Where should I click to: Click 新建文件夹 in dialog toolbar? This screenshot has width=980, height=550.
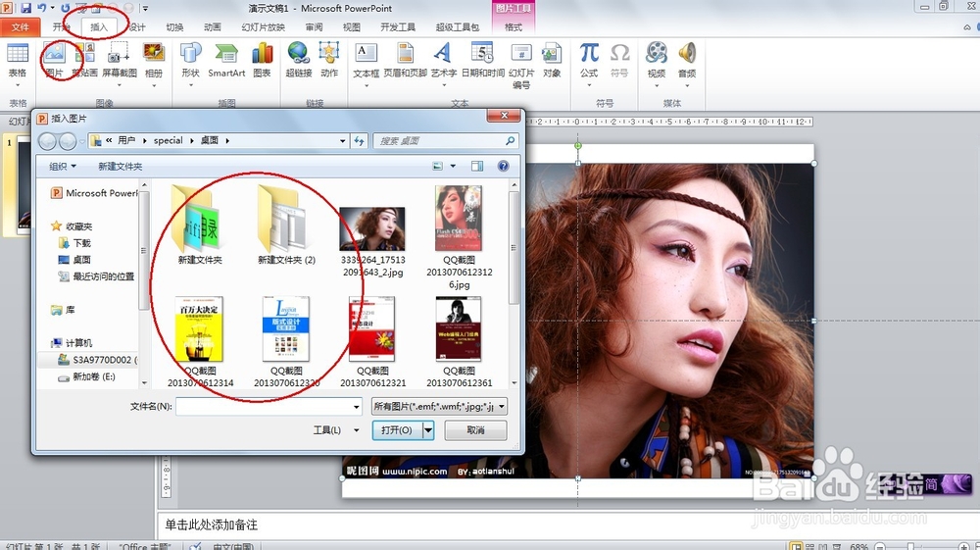(x=120, y=167)
